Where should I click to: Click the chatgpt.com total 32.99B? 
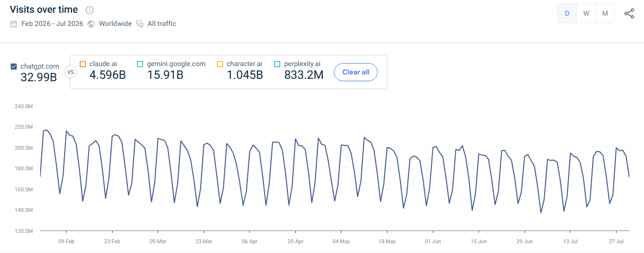click(x=39, y=77)
